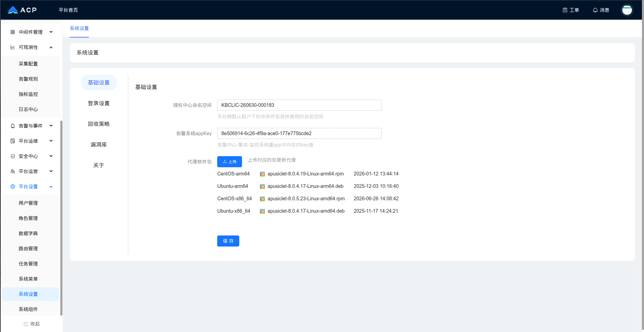Switch to the 登录设置 tab
Viewport: 644px width, 332px height.
click(99, 103)
